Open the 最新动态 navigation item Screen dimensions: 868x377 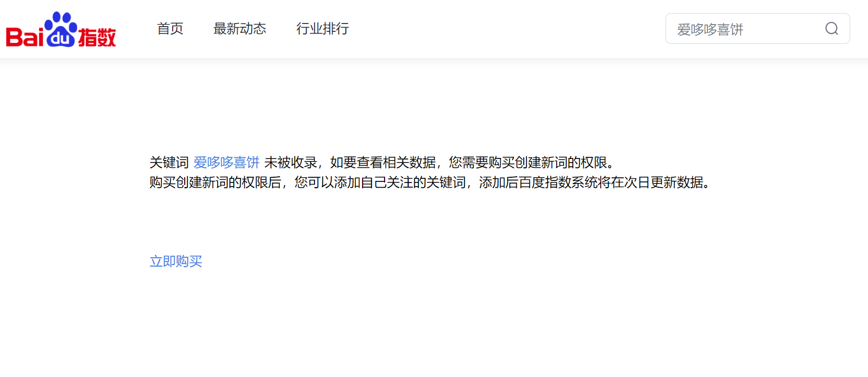pos(240,28)
